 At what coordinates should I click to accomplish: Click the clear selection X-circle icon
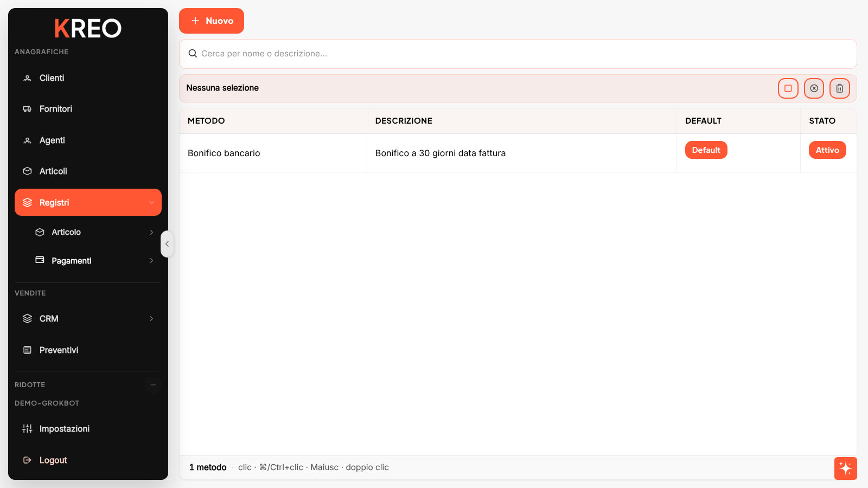pyautogui.click(x=814, y=88)
